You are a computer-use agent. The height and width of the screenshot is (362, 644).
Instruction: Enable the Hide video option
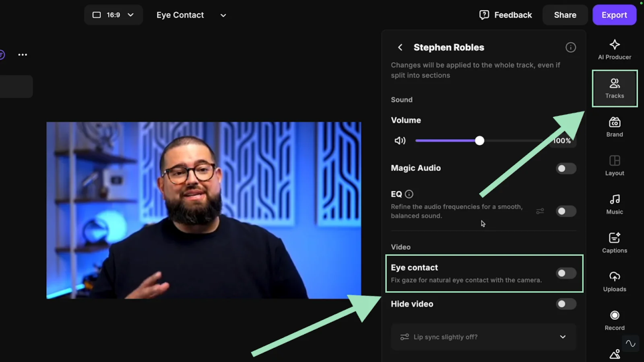point(566,304)
